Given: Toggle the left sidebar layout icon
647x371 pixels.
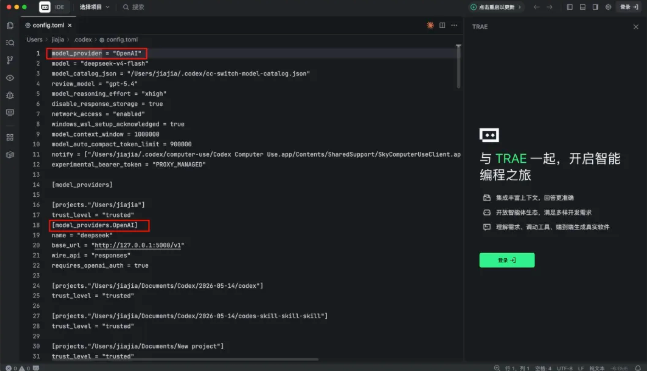Looking at the screenshot, I should click(x=569, y=7).
